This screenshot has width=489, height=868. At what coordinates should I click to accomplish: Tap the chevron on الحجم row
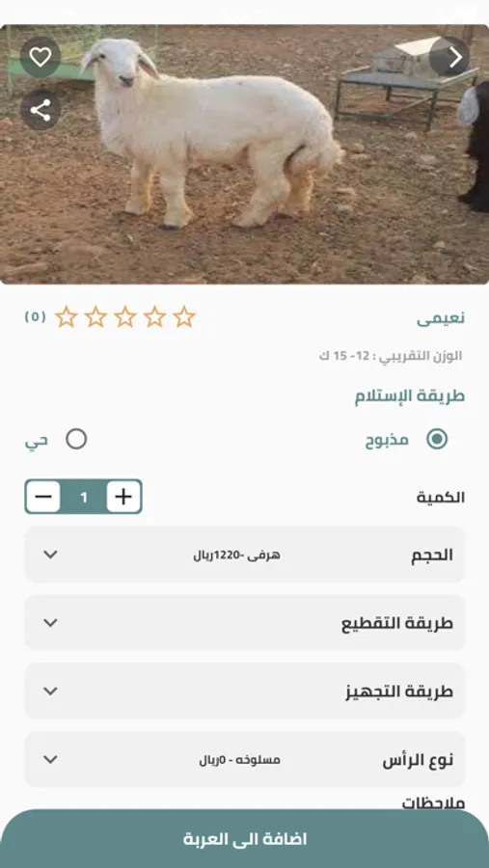click(50, 555)
